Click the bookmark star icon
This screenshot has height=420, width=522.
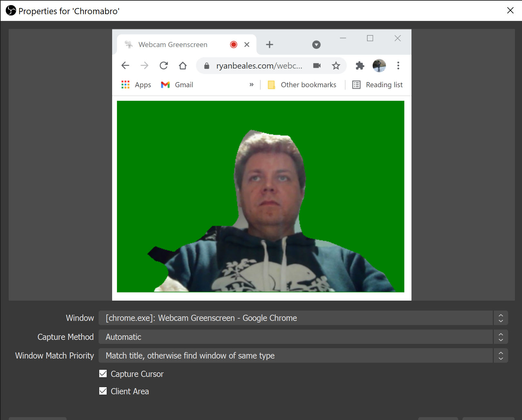pos(336,66)
